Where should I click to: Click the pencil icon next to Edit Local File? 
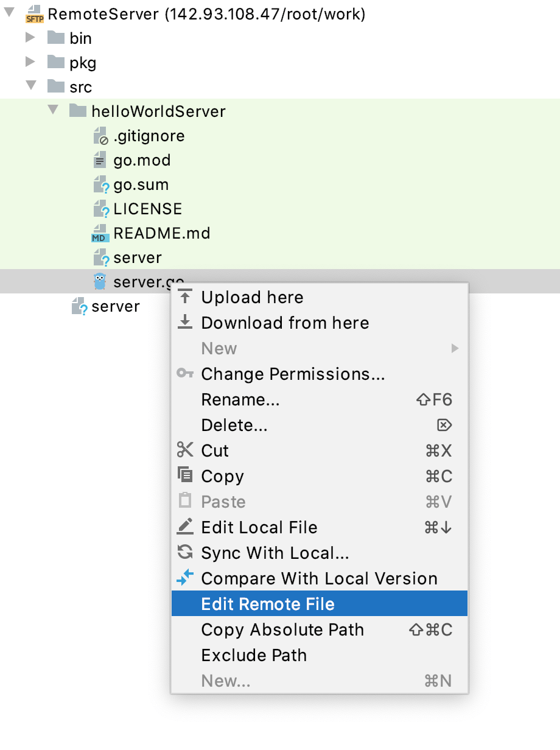coord(184,527)
